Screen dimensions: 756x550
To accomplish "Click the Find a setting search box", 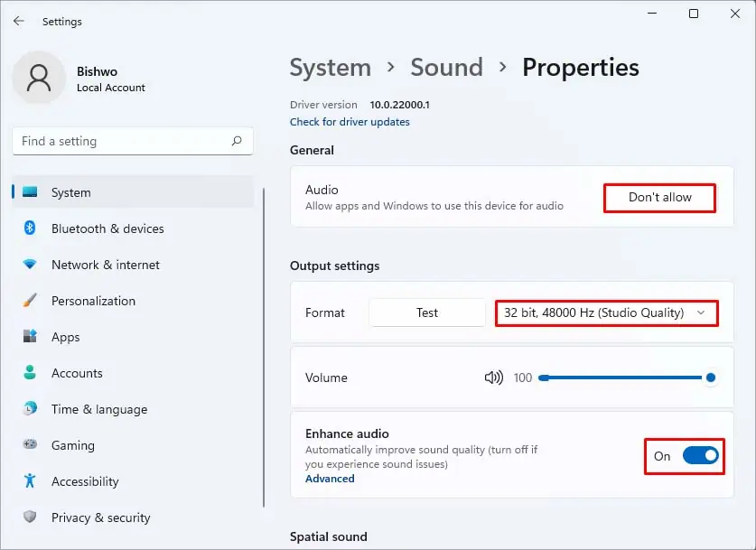I will coord(133,141).
